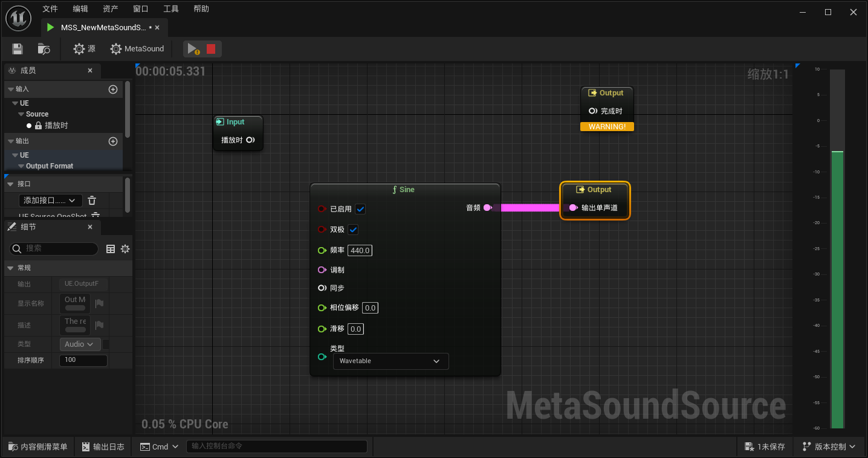
Task: Collapse the 接口 section
Action: (x=10, y=184)
